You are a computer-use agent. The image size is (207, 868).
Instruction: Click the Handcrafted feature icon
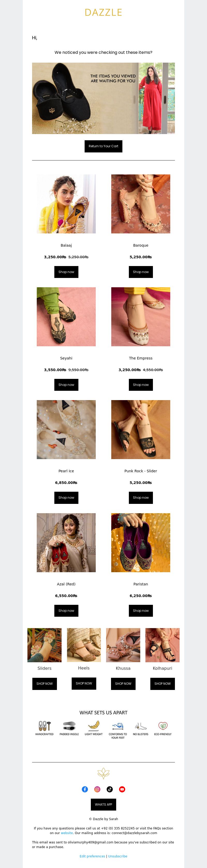point(45,725)
